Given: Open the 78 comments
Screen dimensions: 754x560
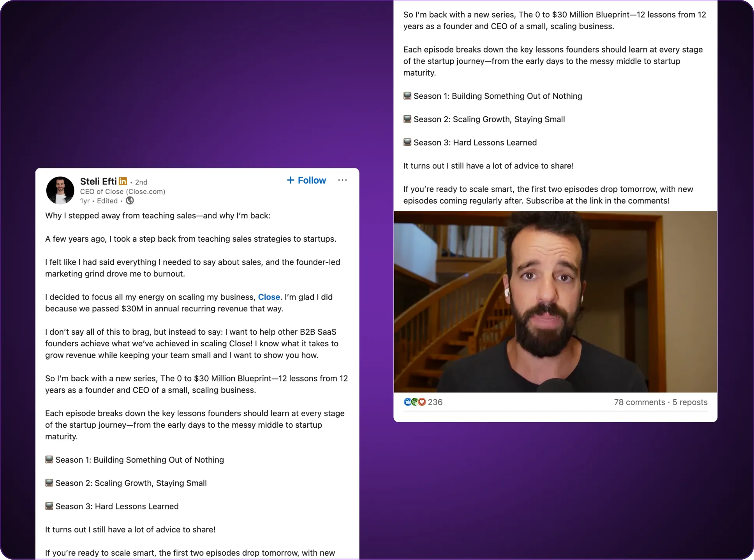Looking at the screenshot, I should pyautogui.click(x=639, y=402).
